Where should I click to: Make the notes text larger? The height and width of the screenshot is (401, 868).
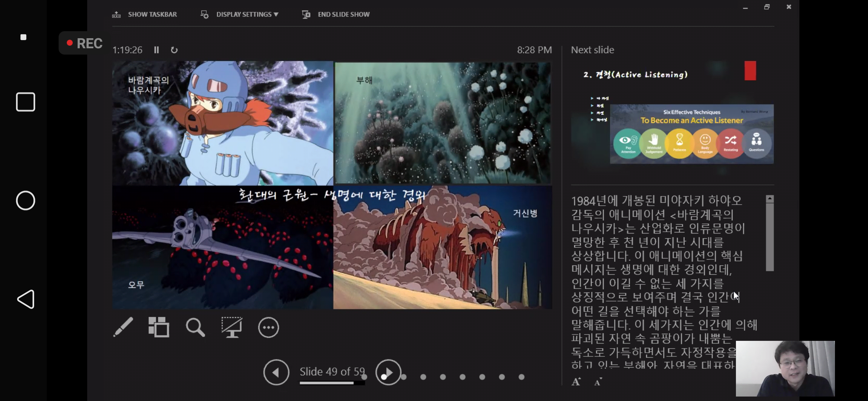click(576, 382)
